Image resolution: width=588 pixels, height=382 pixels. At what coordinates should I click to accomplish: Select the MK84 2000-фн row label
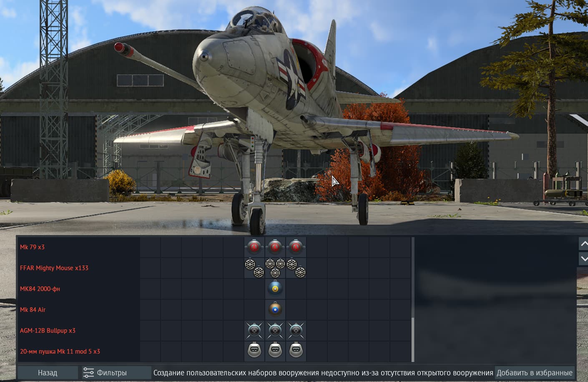pyautogui.click(x=40, y=289)
